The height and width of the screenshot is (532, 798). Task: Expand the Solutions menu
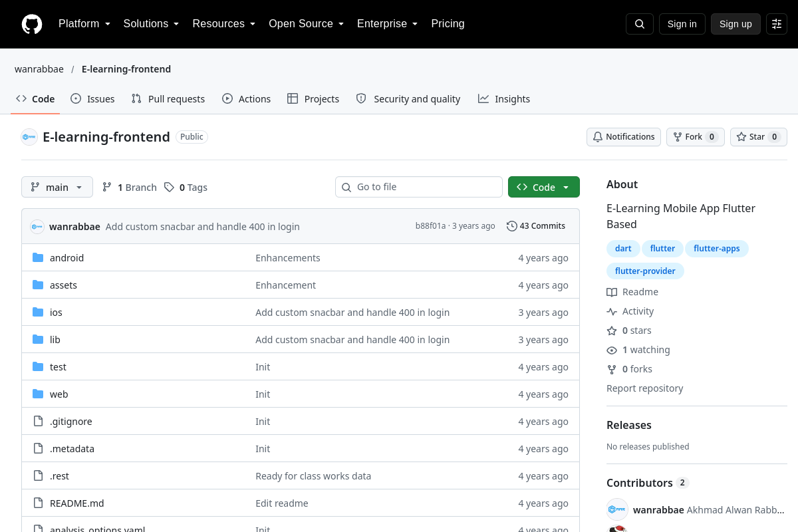pos(152,24)
